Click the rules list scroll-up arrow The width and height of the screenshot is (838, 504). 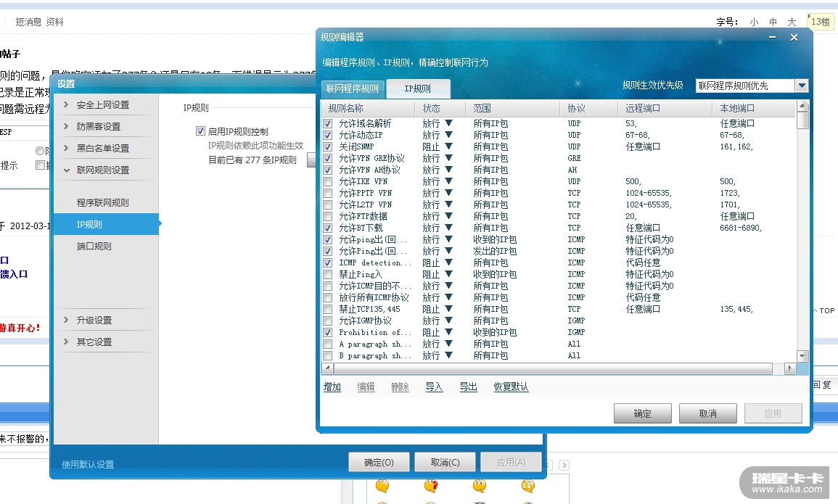click(802, 107)
